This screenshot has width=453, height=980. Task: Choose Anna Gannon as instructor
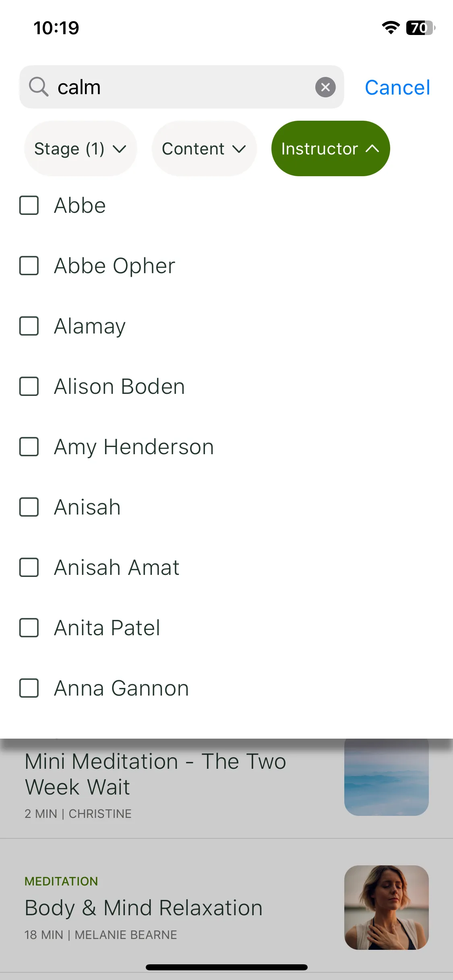point(29,688)
